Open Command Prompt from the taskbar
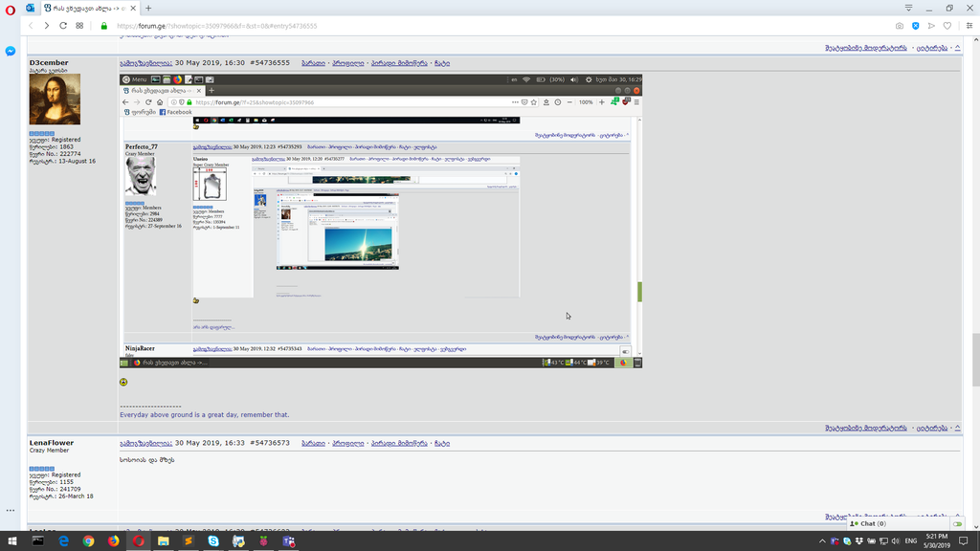Screen dimensions: 980x551 [x=38, y=541]
